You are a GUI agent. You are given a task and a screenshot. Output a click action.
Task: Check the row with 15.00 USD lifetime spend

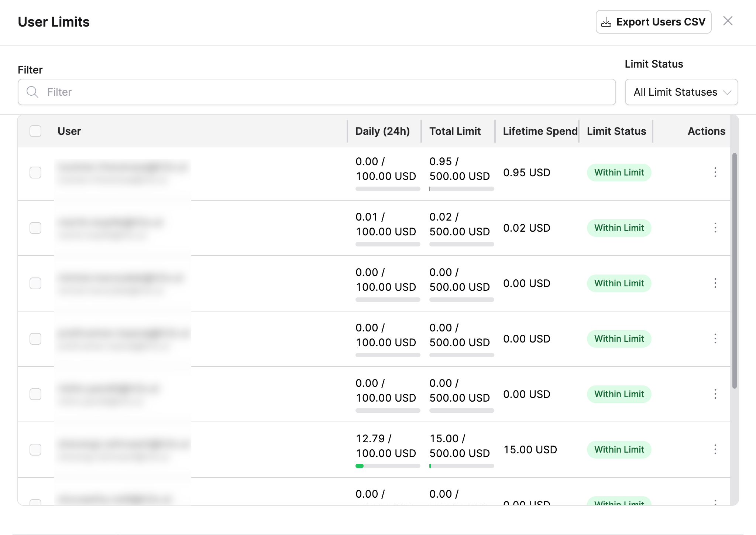(x=35, y=450)
